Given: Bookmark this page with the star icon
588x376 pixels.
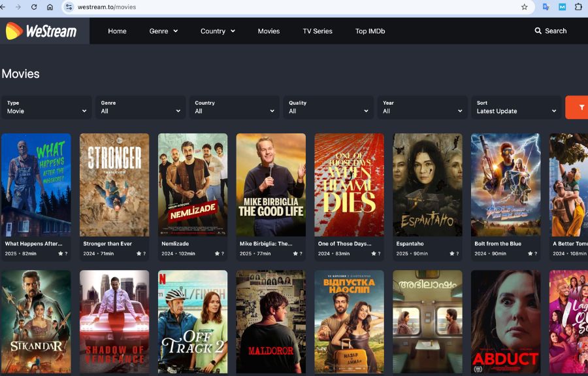Looking at the screenshot, I should pyautogui.click(x=524, y=7).
